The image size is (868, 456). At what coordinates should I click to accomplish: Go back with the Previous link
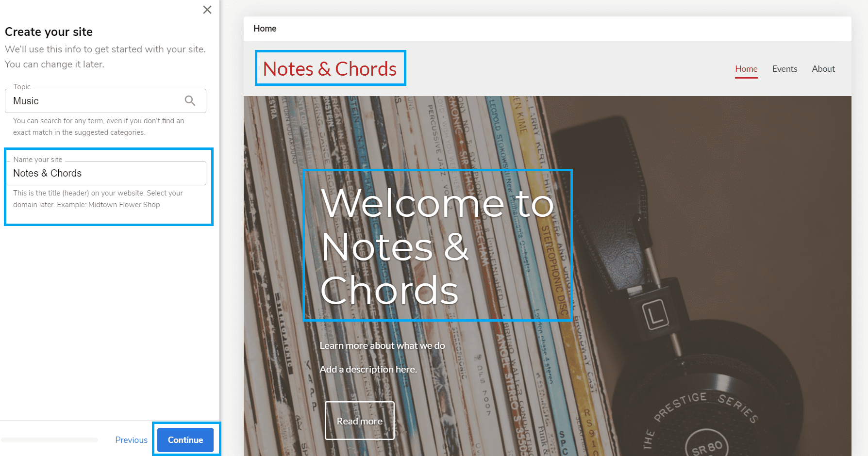pyautogui.click(x=131, y=440)
